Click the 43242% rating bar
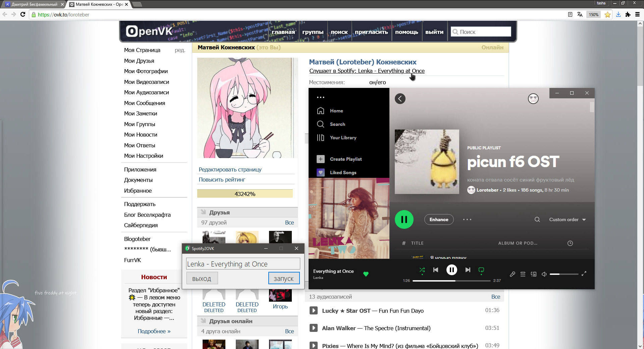 pos(245,194)
